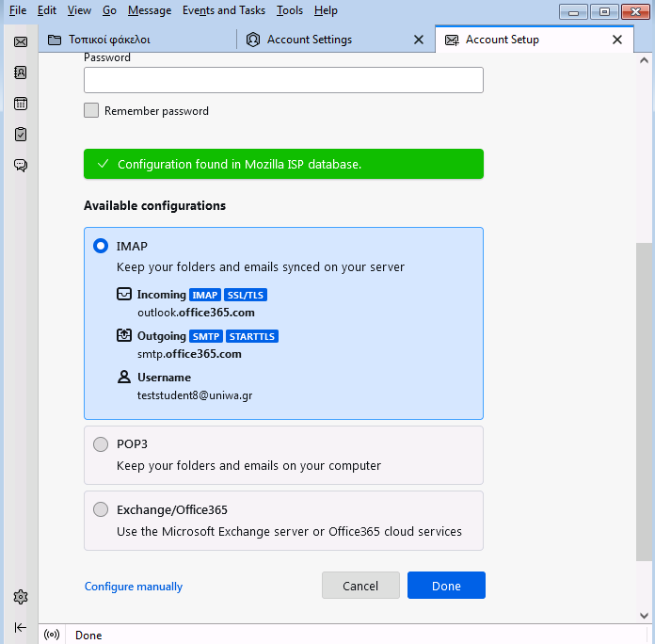Switch to the Τοπικοί φάκελοι tab
The image size is (655, 644).
coord(137,40)
